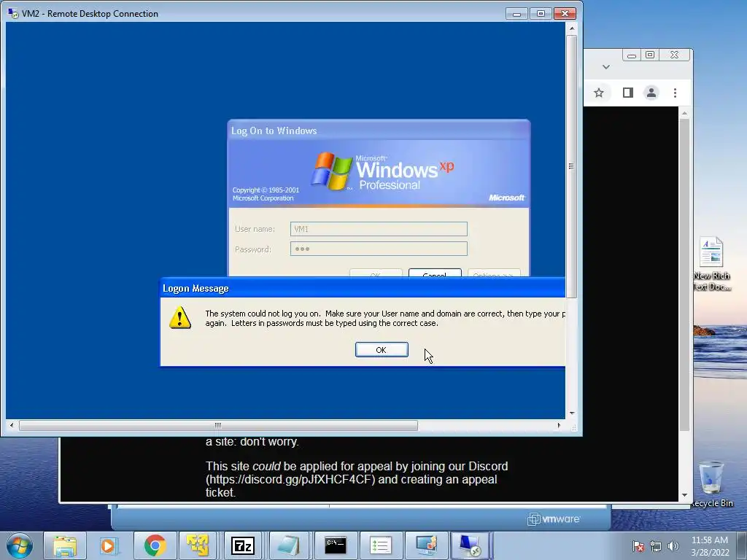Click the vmware logo in bottom bar
747x560 pixels.
click(x=554, y=518)
